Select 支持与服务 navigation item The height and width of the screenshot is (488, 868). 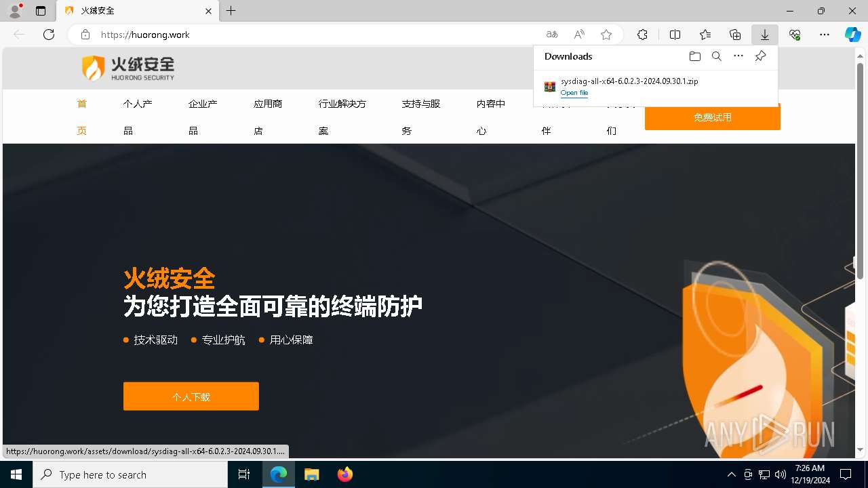pos(421,117)
